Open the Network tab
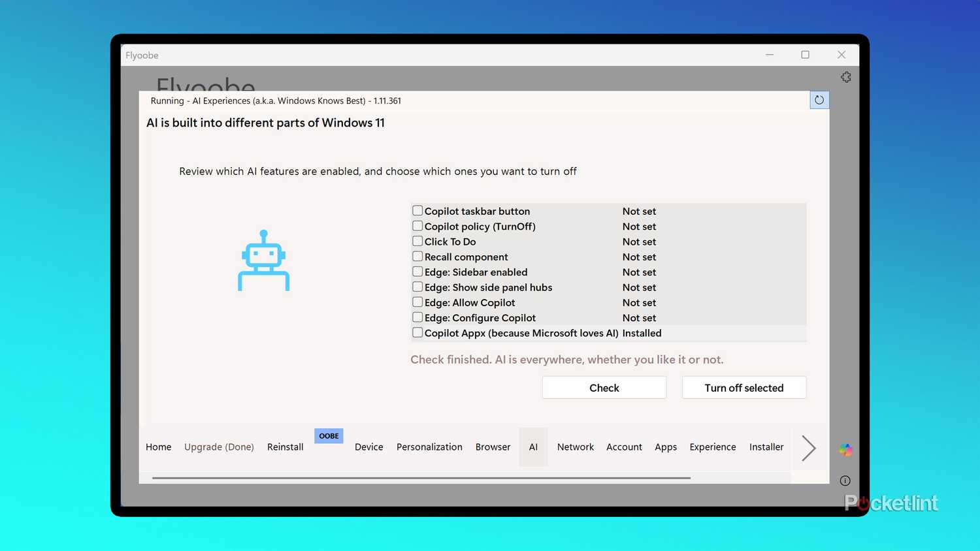 click(x=576, y=447)
